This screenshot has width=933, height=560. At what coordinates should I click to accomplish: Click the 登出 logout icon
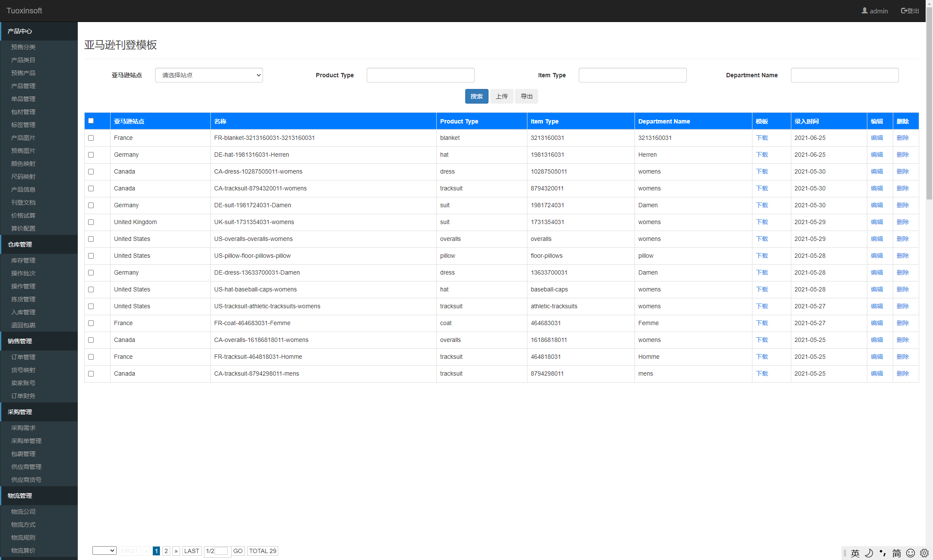click(x=904, y=11)
